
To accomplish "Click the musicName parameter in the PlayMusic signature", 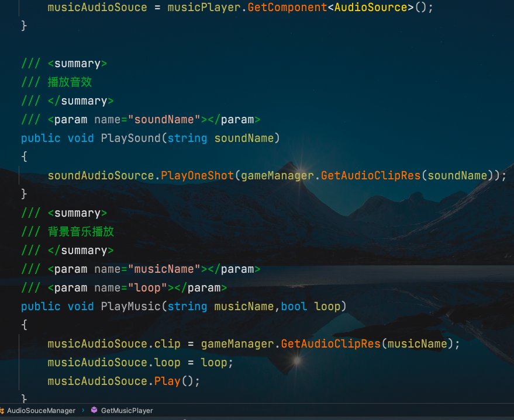I will (x=244, y=307).
